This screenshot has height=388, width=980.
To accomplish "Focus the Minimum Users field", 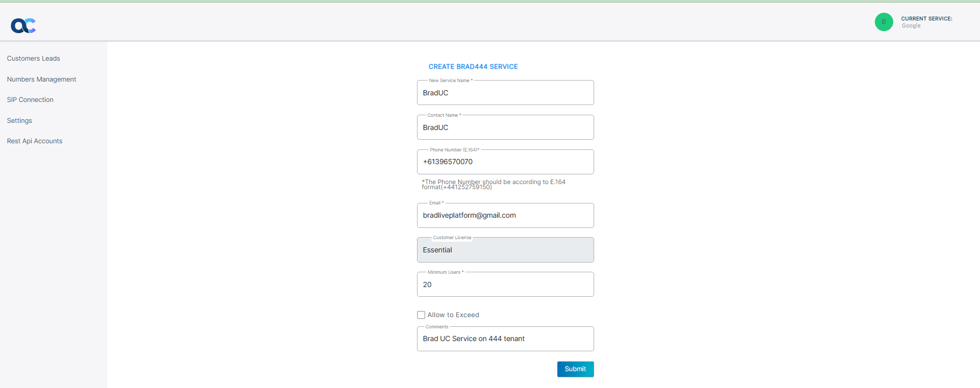I will 505,284.
